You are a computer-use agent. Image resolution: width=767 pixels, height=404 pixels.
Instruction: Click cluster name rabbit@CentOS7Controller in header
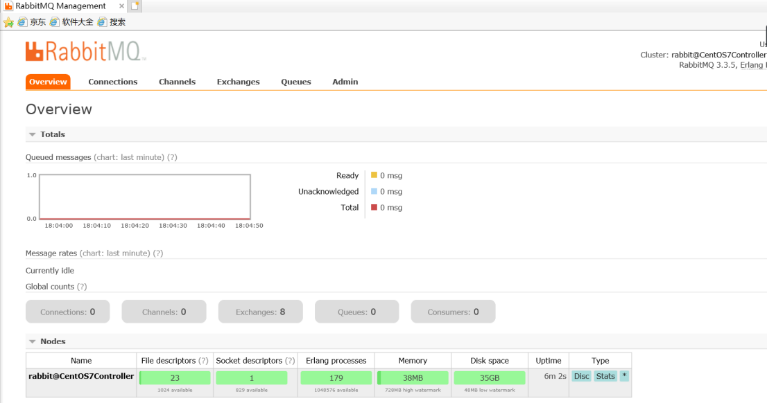719,55
